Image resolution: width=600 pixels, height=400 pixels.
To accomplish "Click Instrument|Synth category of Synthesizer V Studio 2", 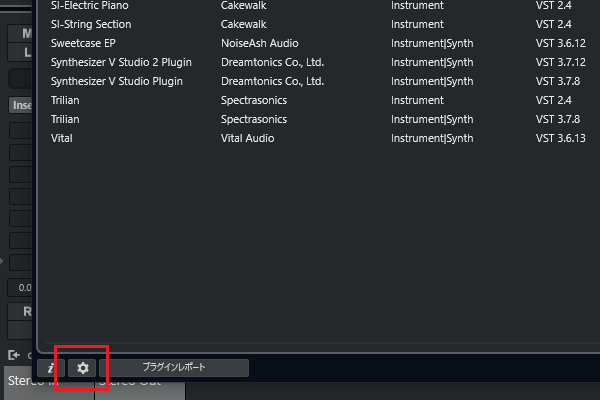I will 432,62.
